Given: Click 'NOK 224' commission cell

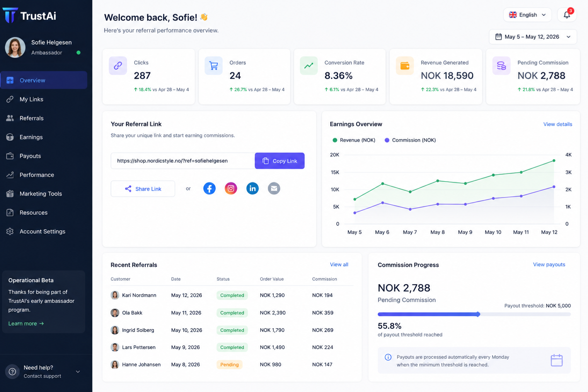Looking at the screenshot, I should 322,347.
